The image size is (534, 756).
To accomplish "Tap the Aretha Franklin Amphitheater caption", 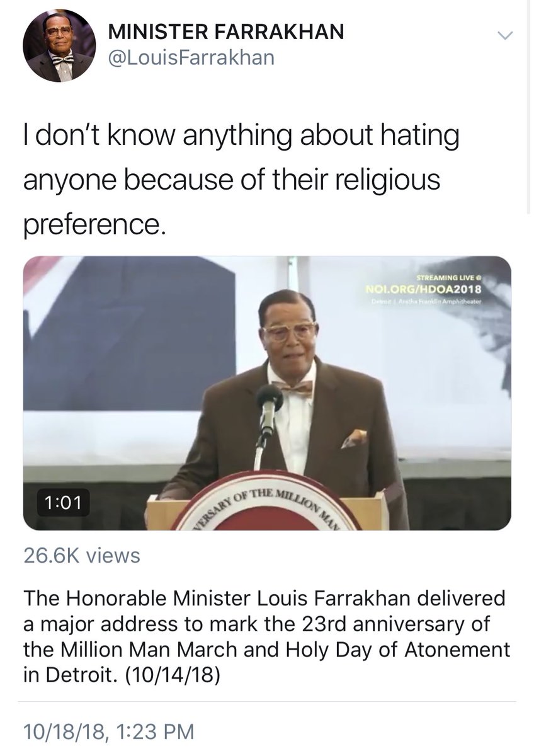I will (x=426, y=302).
